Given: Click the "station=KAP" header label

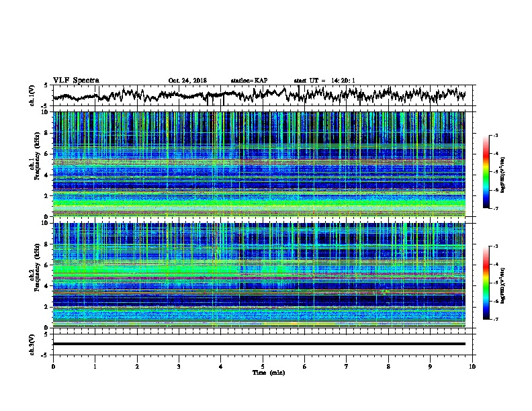Looking at the screenshot, I should click(249, 81).
